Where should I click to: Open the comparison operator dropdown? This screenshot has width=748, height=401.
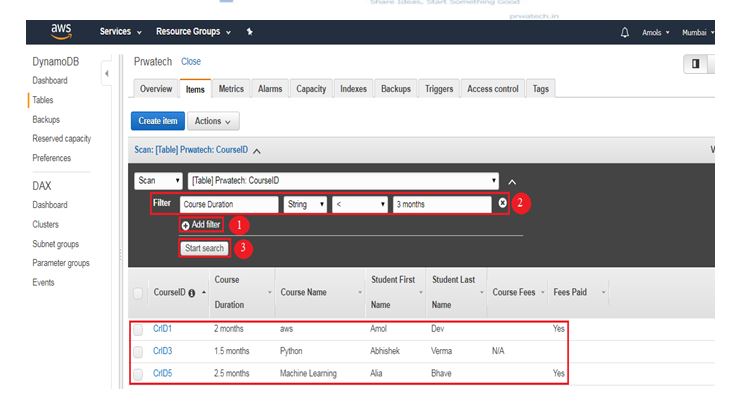360,204
